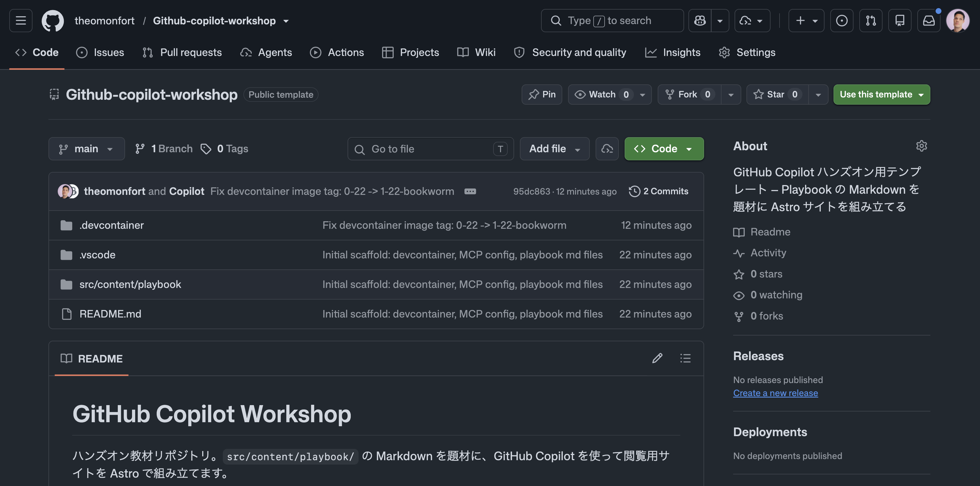
Task: Select the README tab header
Action: (91, 359)
